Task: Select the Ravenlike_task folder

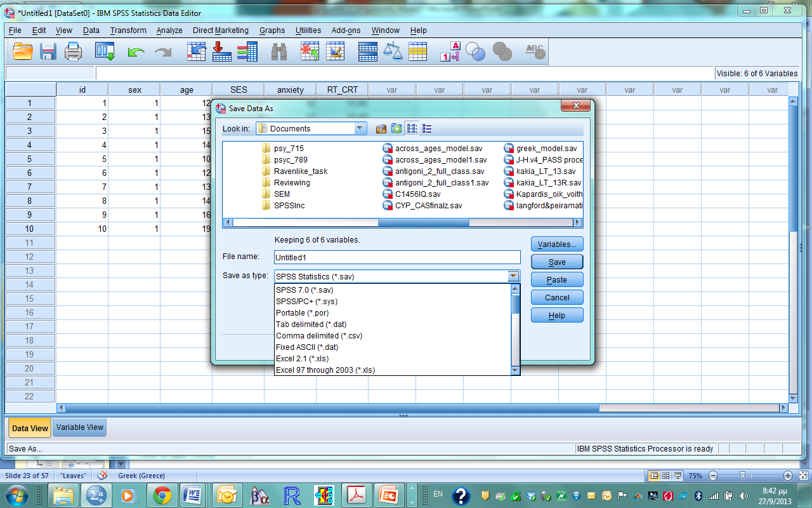Action: tap(294, 171)
